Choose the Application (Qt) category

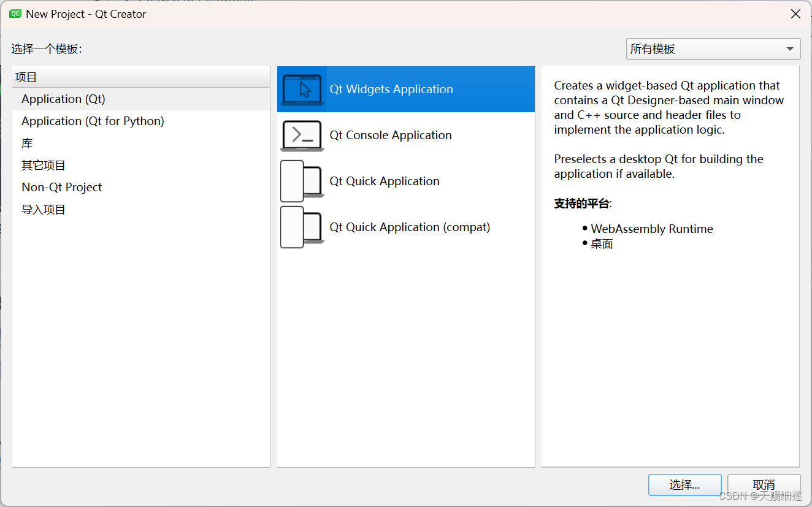pos(141,99)
